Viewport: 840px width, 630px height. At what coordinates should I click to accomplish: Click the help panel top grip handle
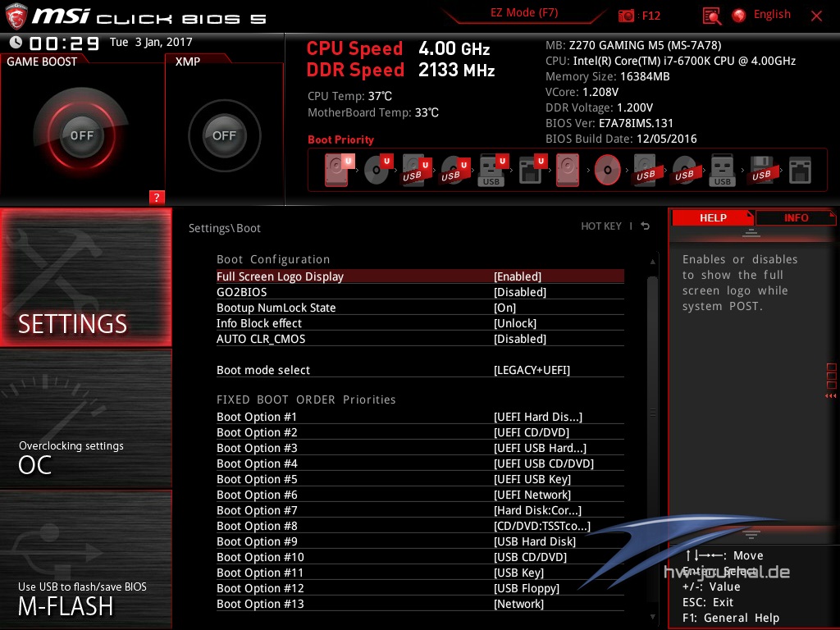pyautogui.click(x=751, y=232)
